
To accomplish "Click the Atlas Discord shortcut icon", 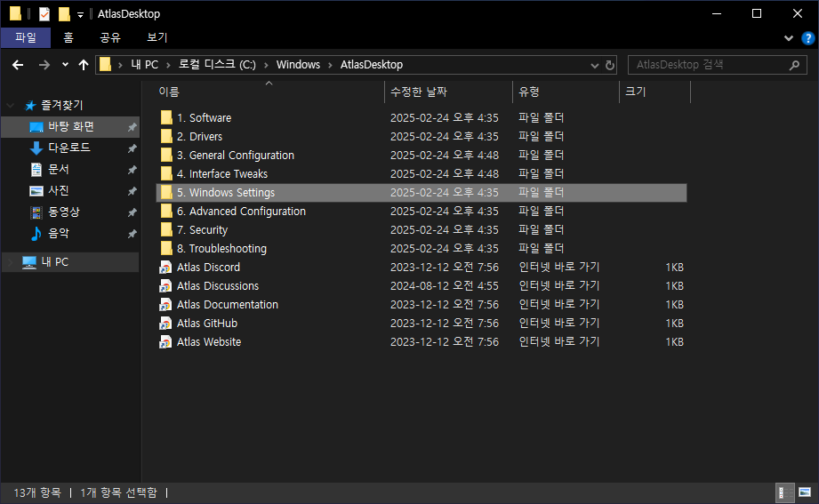I will [x=165, y=268].
